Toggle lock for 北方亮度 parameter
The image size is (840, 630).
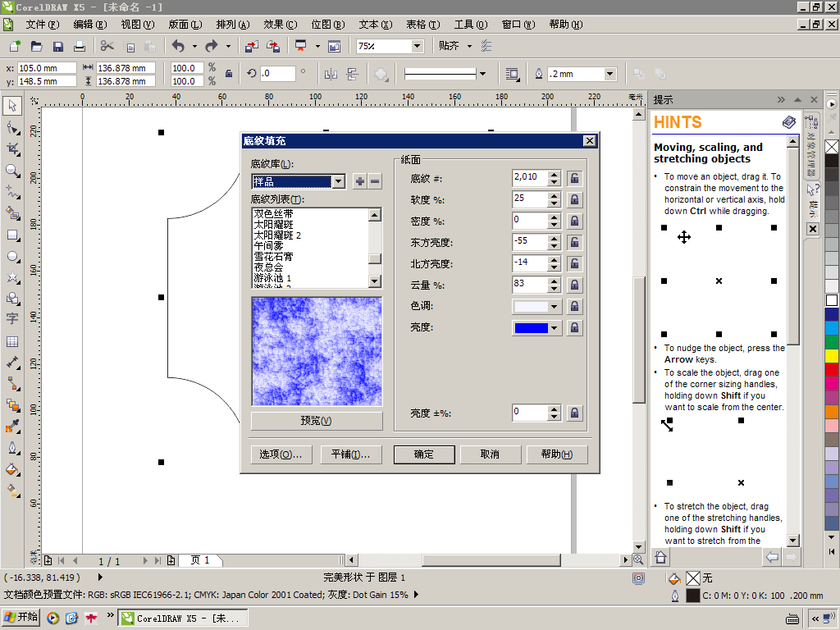574,263
